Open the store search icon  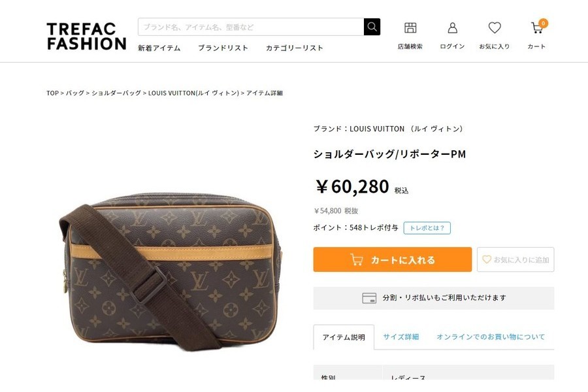(x=410, y=27)
